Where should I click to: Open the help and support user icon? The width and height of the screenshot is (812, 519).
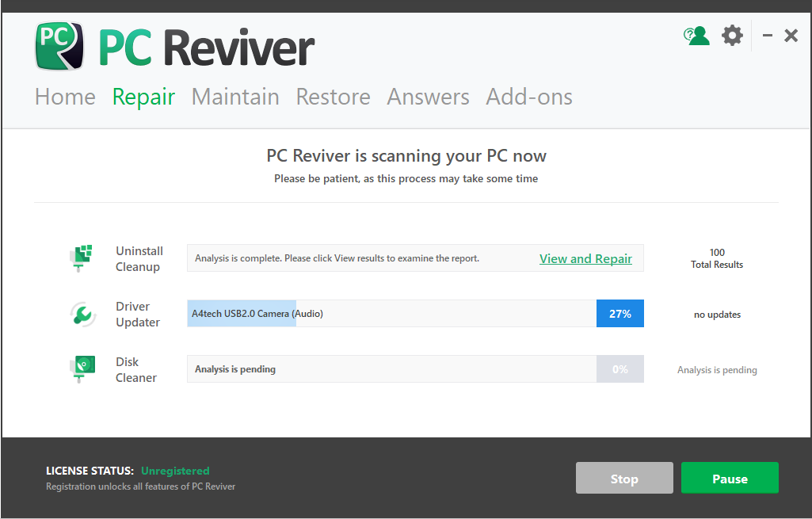(x=696, y=36)
